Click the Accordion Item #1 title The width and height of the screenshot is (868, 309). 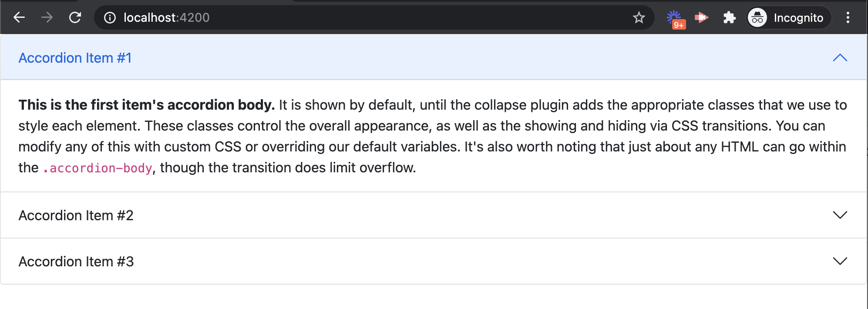pos(75,58)
